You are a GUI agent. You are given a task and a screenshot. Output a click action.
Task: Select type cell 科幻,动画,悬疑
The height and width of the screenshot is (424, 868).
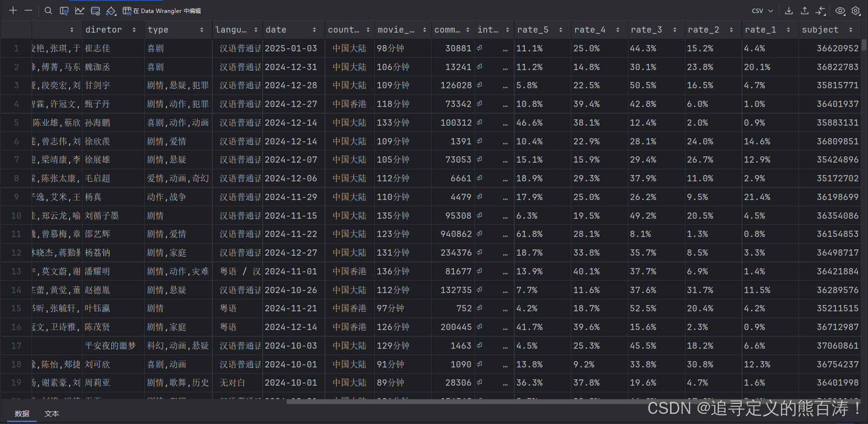[x=178, y=346]
